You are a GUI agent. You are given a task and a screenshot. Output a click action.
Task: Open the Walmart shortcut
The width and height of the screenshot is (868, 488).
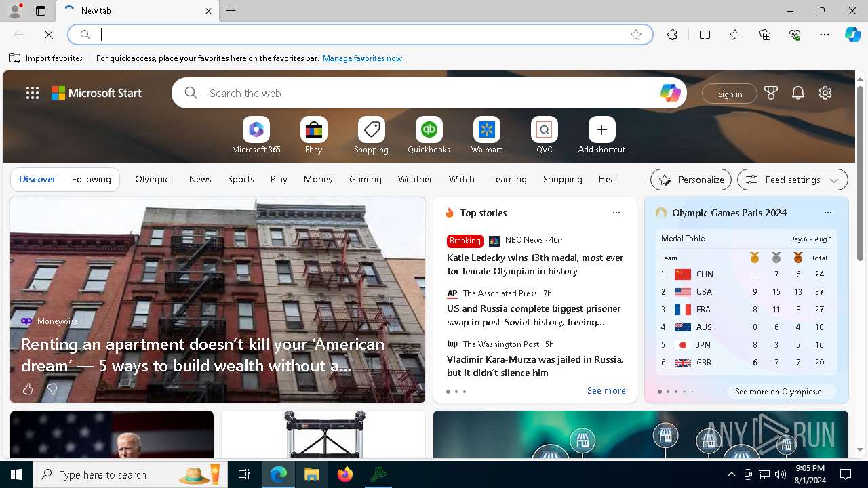(x=486, y=136)
